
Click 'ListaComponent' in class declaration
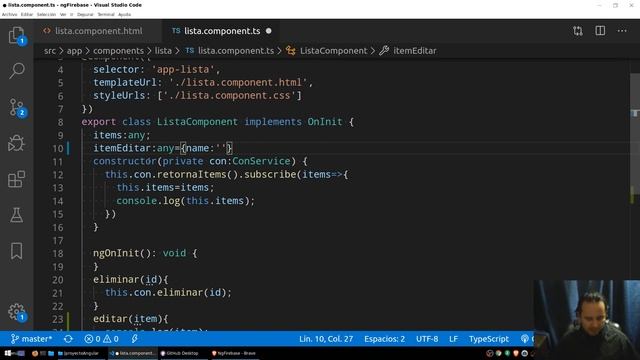pos(197,122)
